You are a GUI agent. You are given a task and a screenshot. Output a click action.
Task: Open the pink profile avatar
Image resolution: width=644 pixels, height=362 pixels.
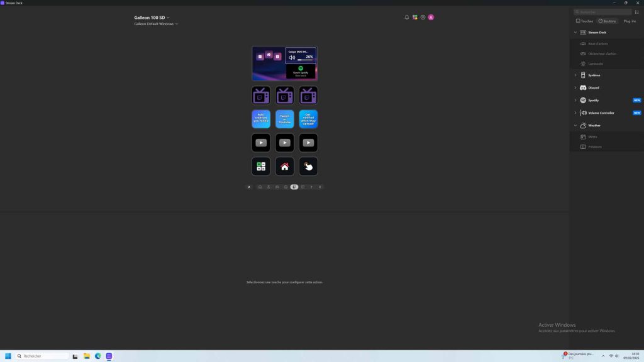431,17
